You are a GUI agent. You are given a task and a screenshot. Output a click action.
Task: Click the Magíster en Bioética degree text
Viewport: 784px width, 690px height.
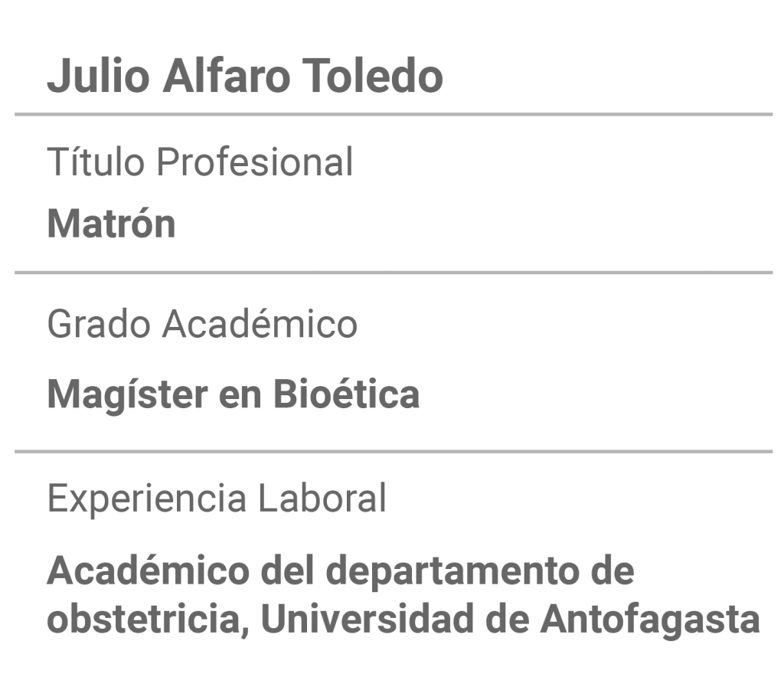[x=233, y=395]
